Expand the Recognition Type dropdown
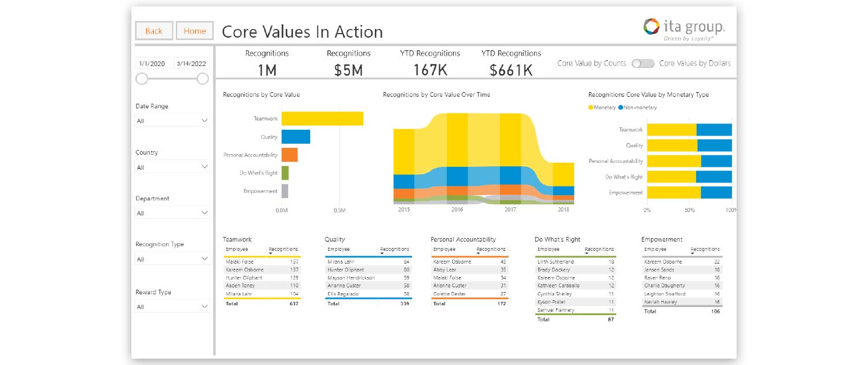 pyautogui.click(x=171, y=258)
